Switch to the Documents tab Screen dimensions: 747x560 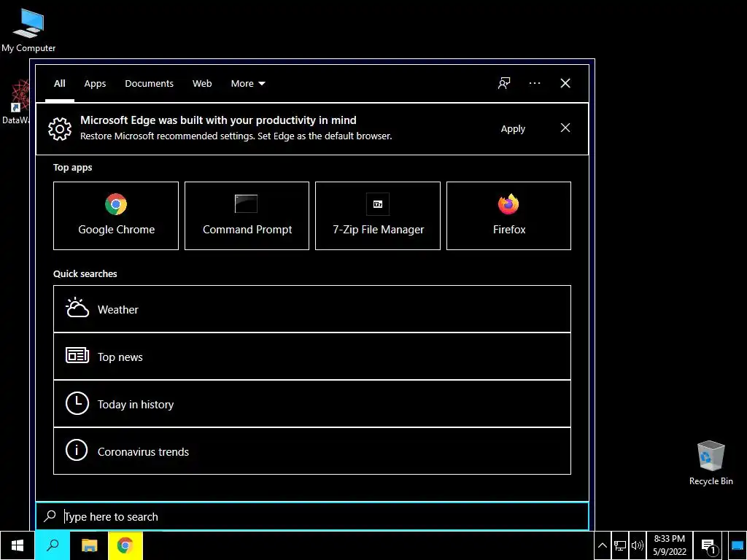point(149,84)
